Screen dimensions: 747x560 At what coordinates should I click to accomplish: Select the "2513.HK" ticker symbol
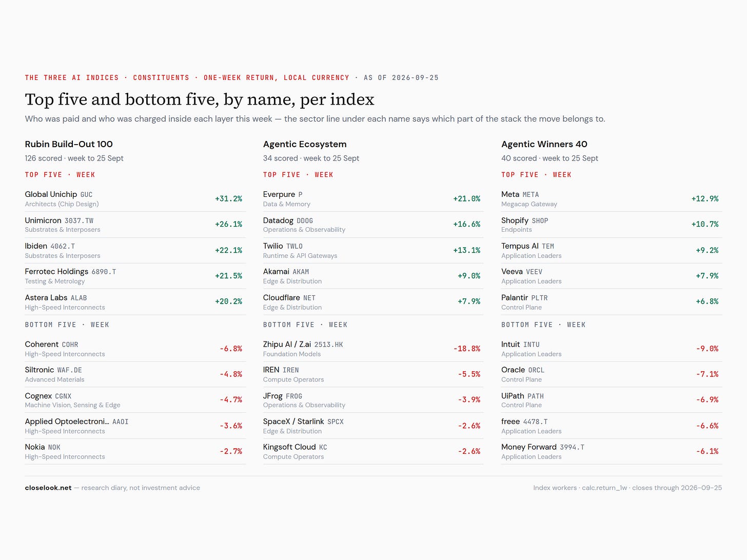(x=329, y=345)
